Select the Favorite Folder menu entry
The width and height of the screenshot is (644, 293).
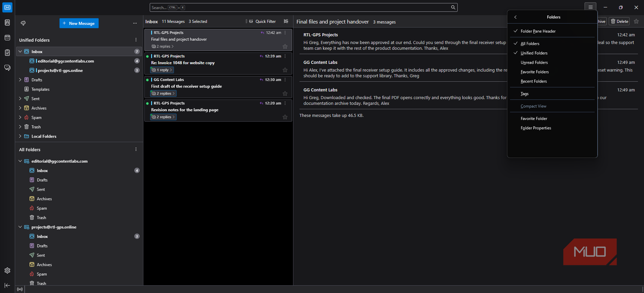tap(552, 119)
